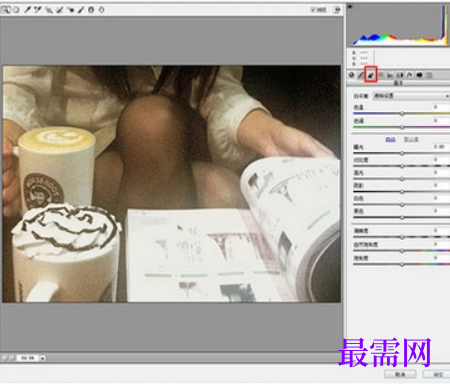Image resolution: width=450 pixels, height=384 pixels.
Task: Open the Effects (fx) panel tab
Action: click(x=410, y=75)
